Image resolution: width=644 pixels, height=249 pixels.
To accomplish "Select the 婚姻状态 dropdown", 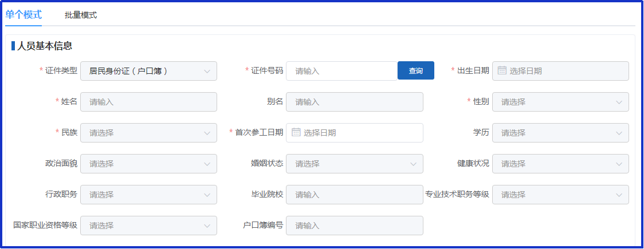I will pos(355,164).
